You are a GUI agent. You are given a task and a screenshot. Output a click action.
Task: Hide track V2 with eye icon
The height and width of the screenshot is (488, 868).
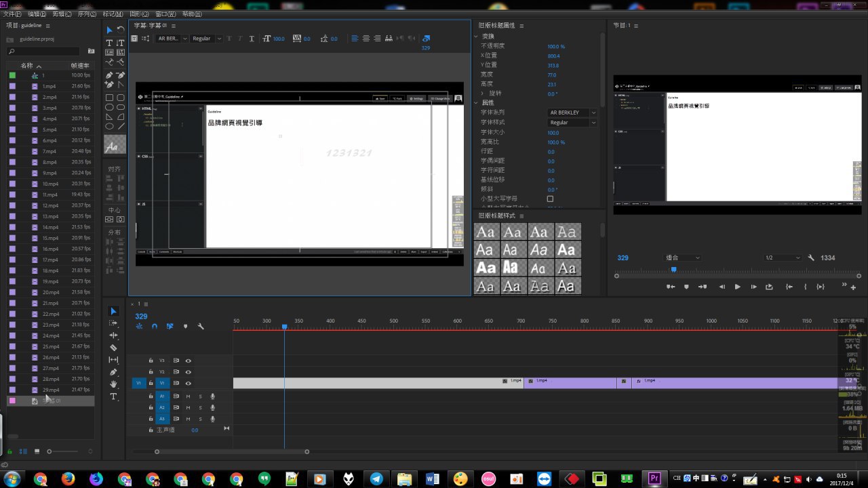[189, 372]
